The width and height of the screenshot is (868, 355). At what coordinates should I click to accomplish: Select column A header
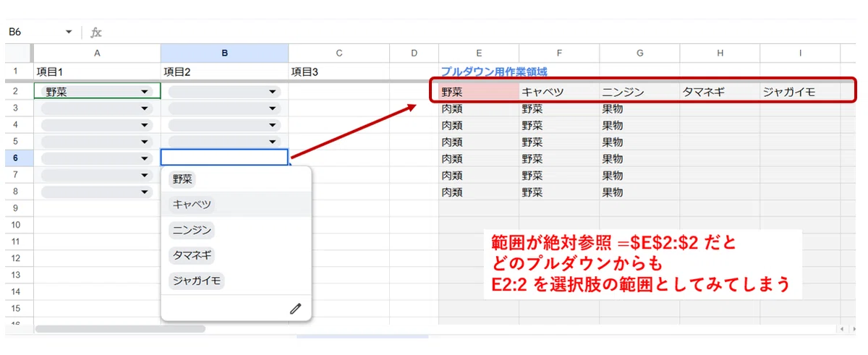click(97, 53)
